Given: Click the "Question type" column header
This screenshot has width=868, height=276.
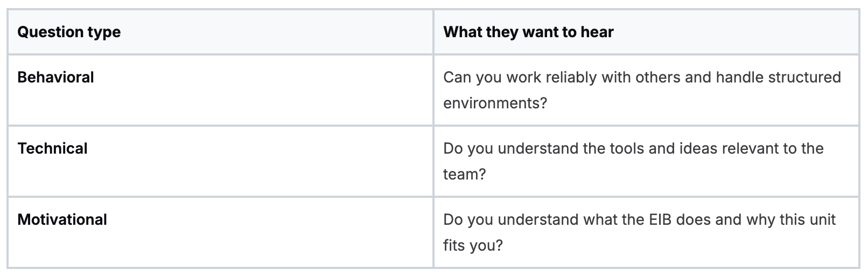Looking at the screenshot, I should point(69,32).
